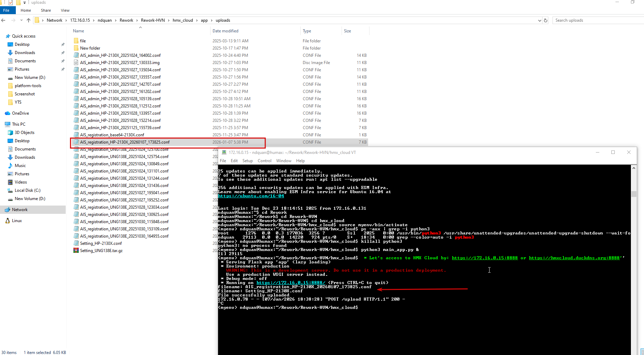The height and width of the screenshot is (355, 644).
Task: Expand the chevron after ndquan breadcrumb
Action: coord(116,20)
